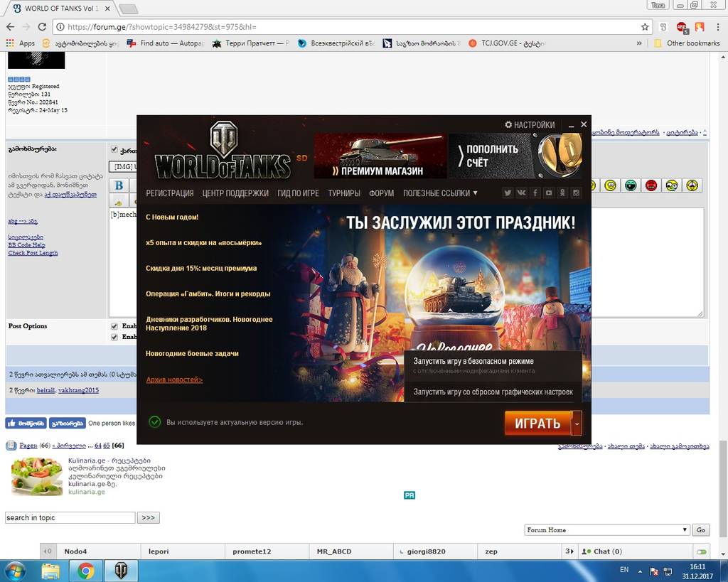Insert the red angry smiley emoticon

[651, 186]
